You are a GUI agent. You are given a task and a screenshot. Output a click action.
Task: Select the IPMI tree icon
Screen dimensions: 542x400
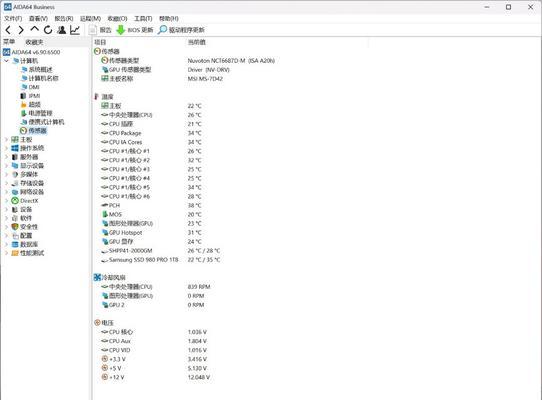[23, 96]
